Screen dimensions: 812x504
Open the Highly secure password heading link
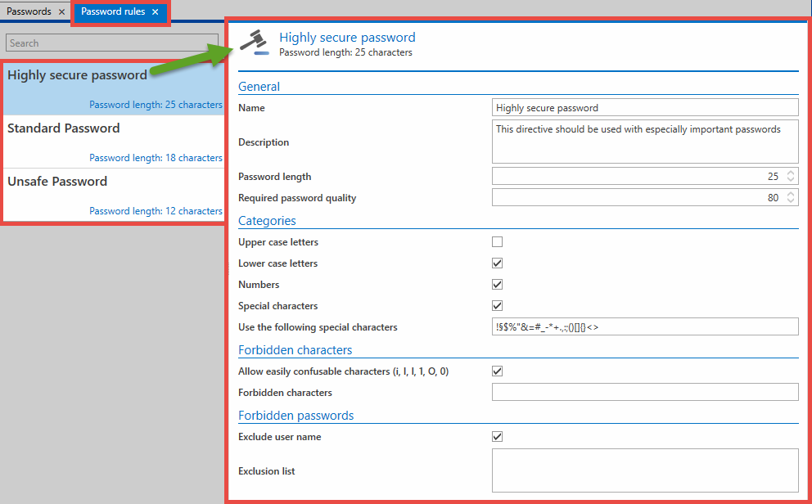tap(347, 37)
